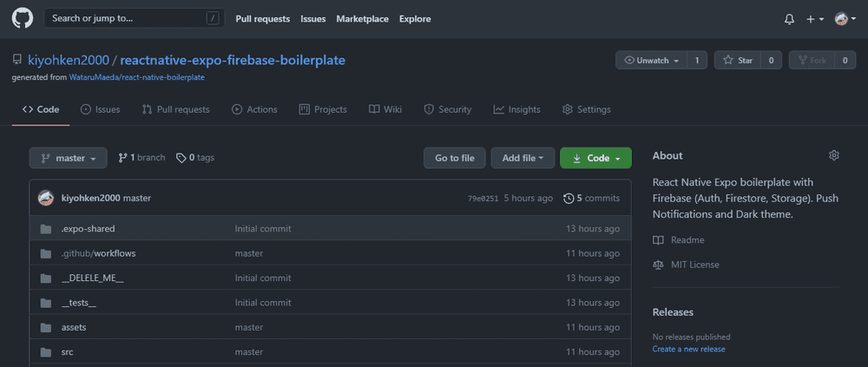Image resolution: width=868 pixels, height=367 pixels.
Task: View the 5 commits history
Action: pyautogui.click(x=592, y=198)
